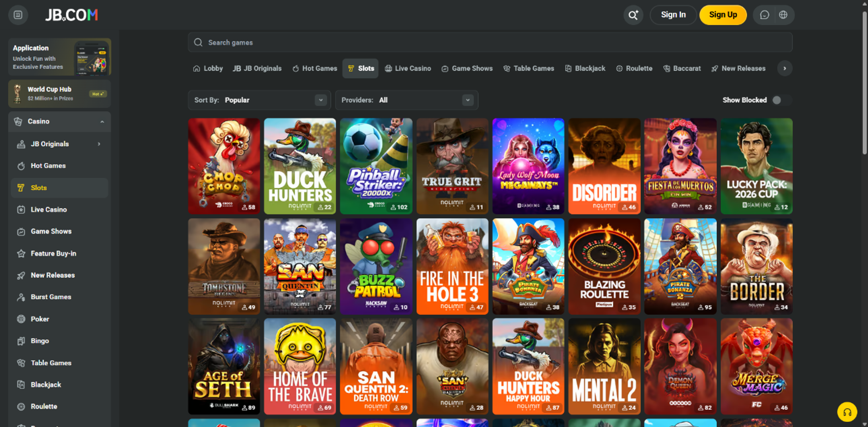Click the World Cup trophy icon

click(17, 93)
